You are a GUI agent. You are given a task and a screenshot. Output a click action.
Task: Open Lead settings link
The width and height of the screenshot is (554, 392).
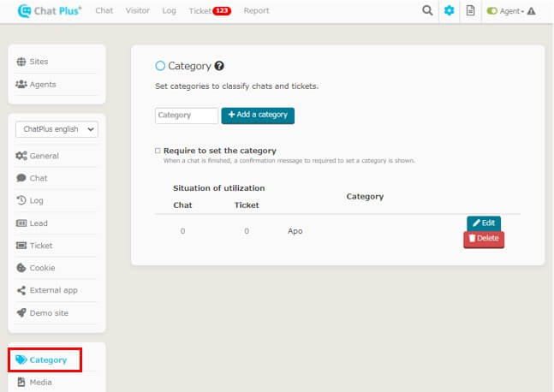coord(39,223)
